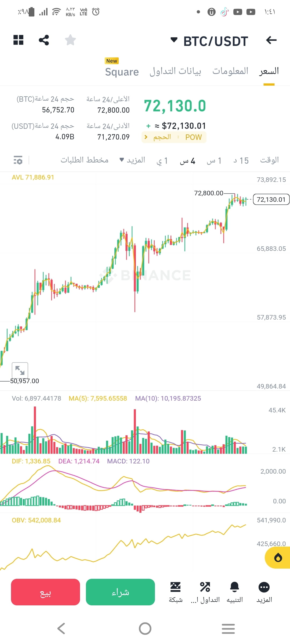Open the التنبيه alert bell
Screen dimensions: 290x644
(235, 592)
